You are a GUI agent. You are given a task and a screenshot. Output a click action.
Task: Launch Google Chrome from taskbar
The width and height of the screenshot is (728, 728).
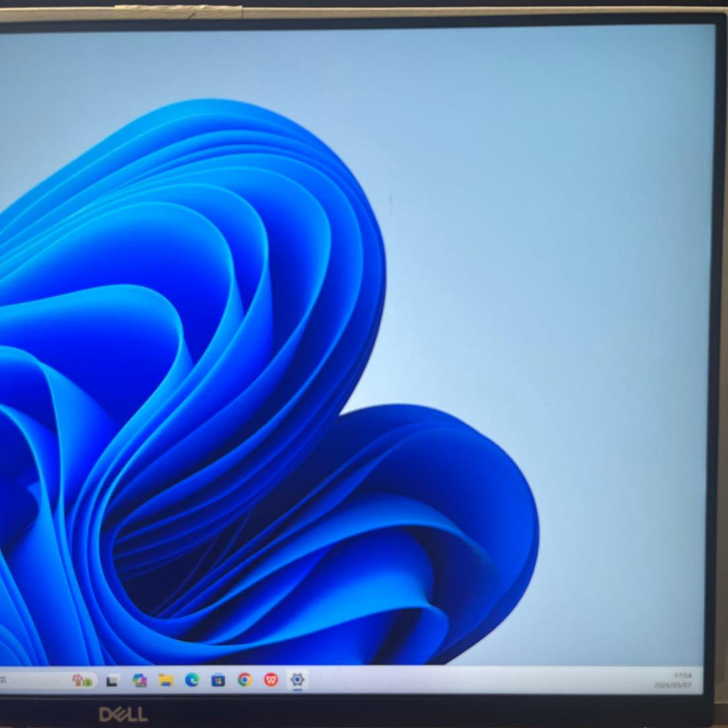(x=245, y=679)
